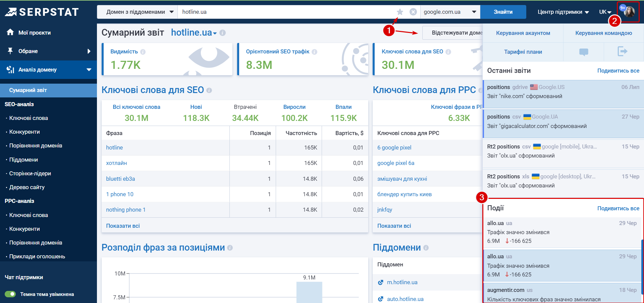Open the home icon for Мої проєкти
The image size is (644, 303).
click(10, 32)
